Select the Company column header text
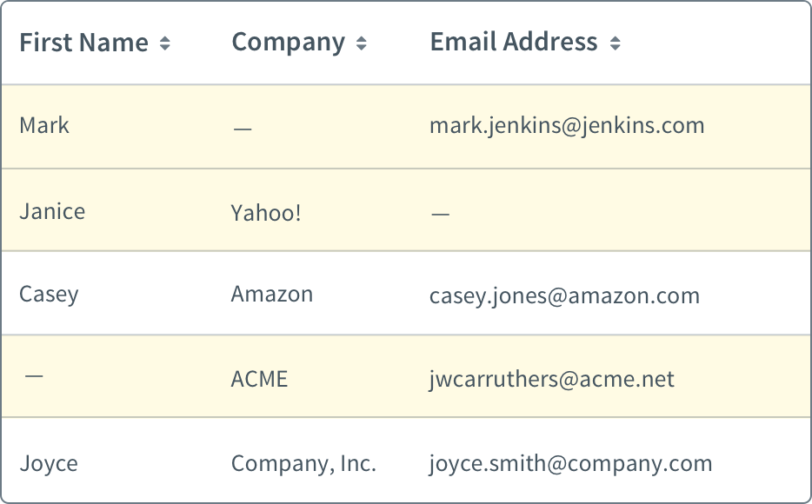 tap(289, 43)
